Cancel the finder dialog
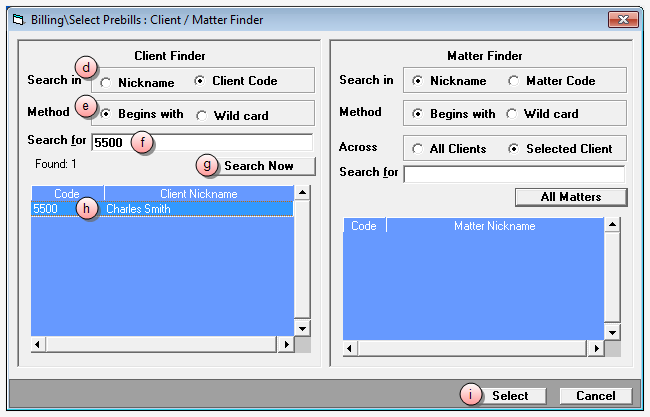 (x=595, y=395)
